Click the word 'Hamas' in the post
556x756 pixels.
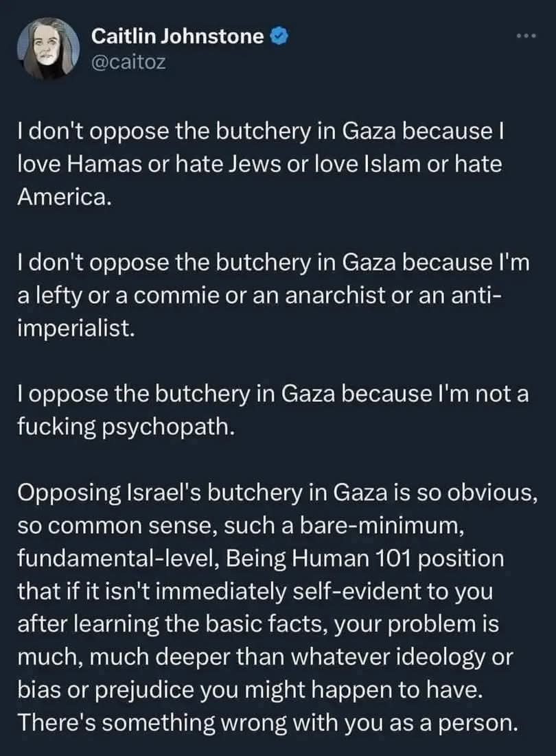[x=104, y=164]
